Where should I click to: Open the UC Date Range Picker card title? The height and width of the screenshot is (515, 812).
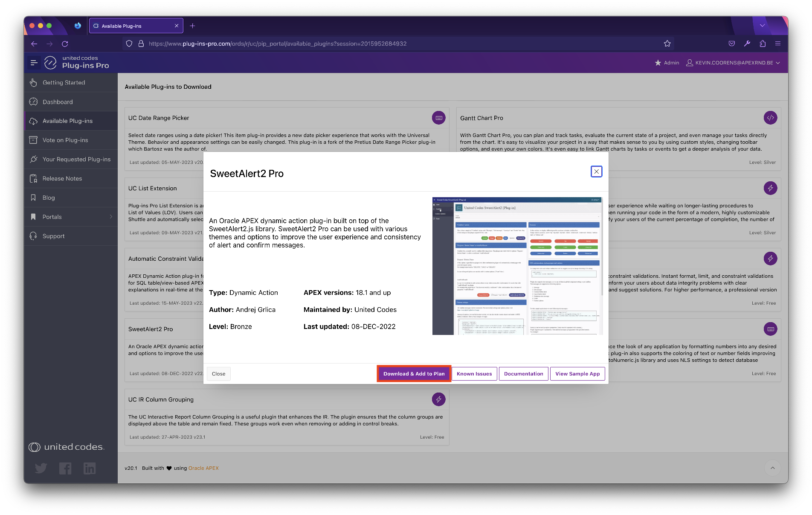pyautogui.click(x=159, y=118)
